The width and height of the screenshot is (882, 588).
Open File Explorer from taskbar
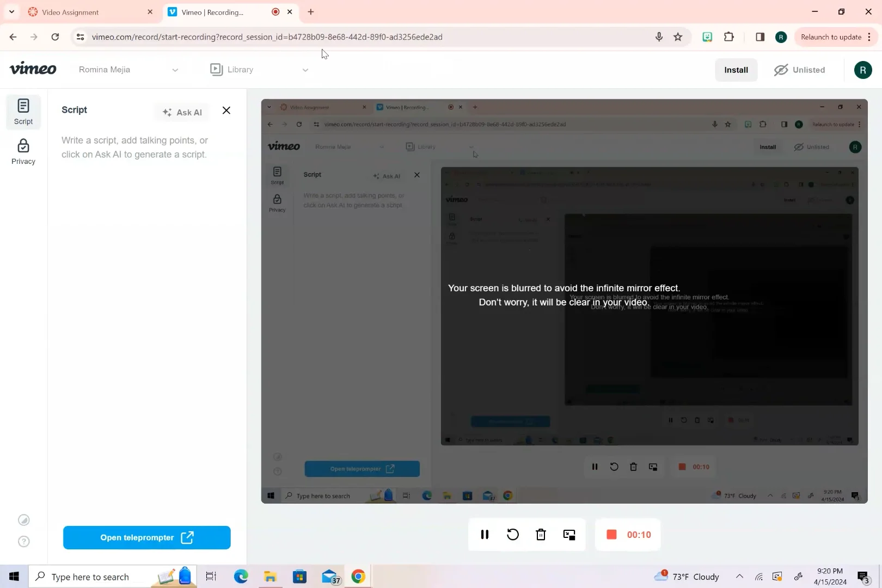tap(271, 577)
